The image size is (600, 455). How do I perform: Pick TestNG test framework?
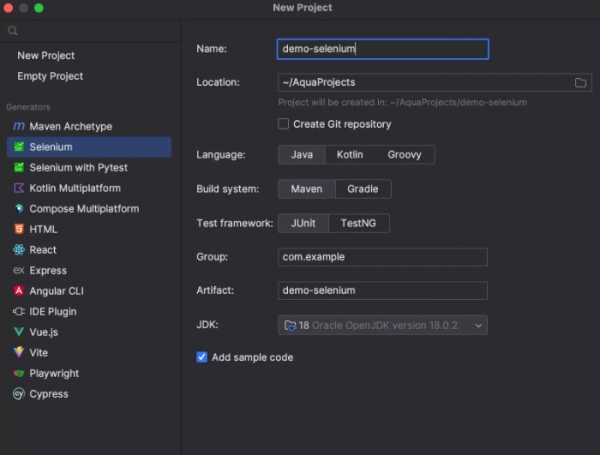point(359,223)
